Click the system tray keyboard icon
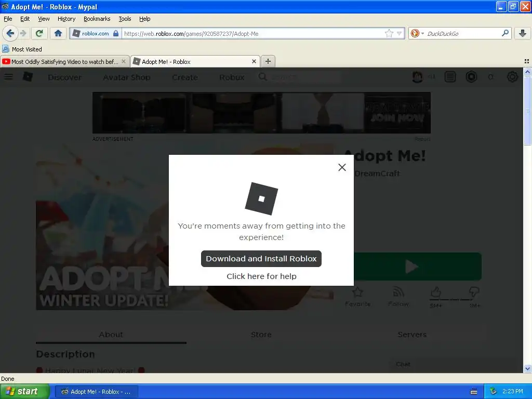 point(474,392)
